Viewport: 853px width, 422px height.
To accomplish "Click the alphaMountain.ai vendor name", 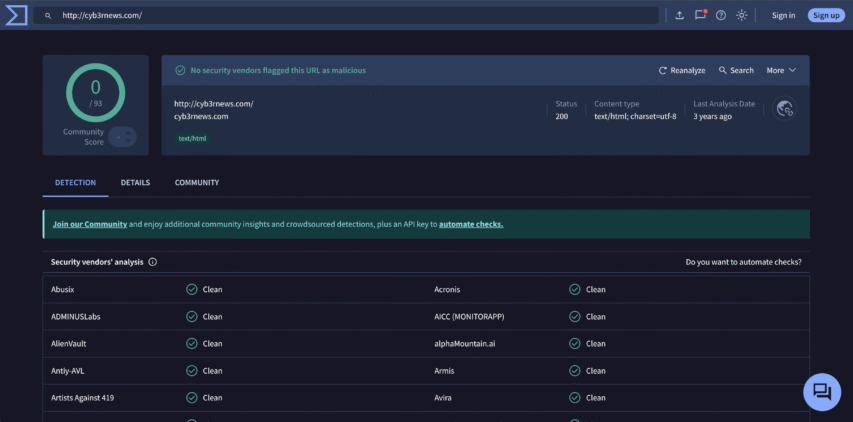I will [465, 344].
